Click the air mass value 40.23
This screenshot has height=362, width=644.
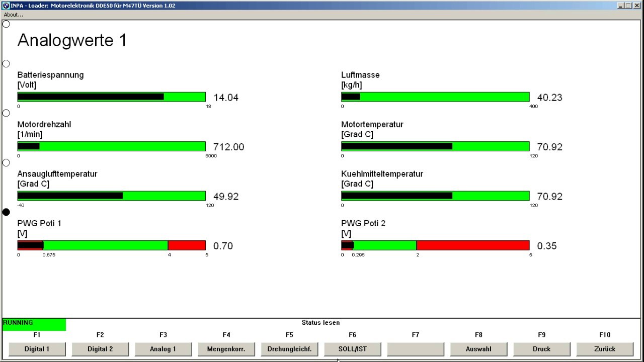(x=550, y=98)
